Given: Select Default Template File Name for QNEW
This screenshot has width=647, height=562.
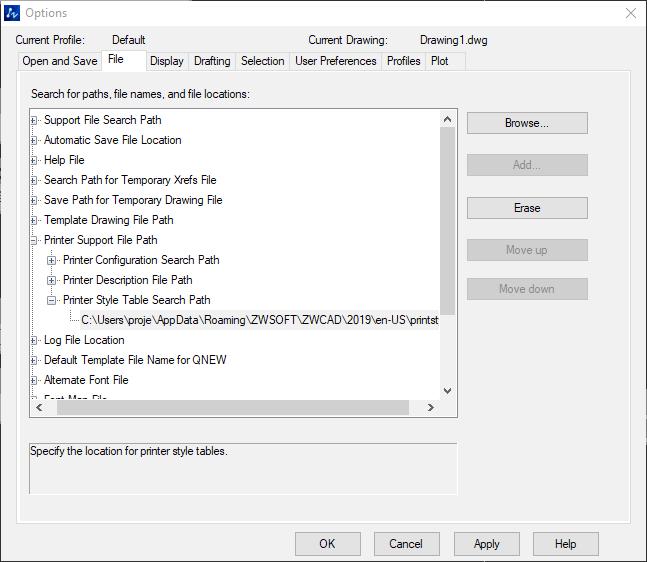Looking at the screenshot, I should [x=135, y=360].
